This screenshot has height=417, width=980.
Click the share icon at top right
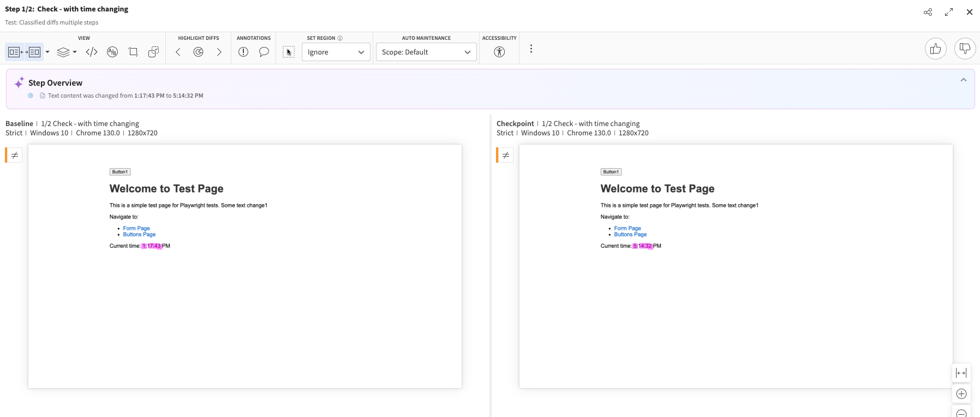tap(928, 12)
